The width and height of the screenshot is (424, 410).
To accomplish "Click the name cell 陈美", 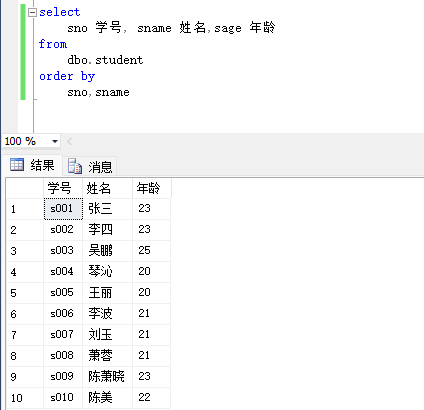I will [107, 398].
